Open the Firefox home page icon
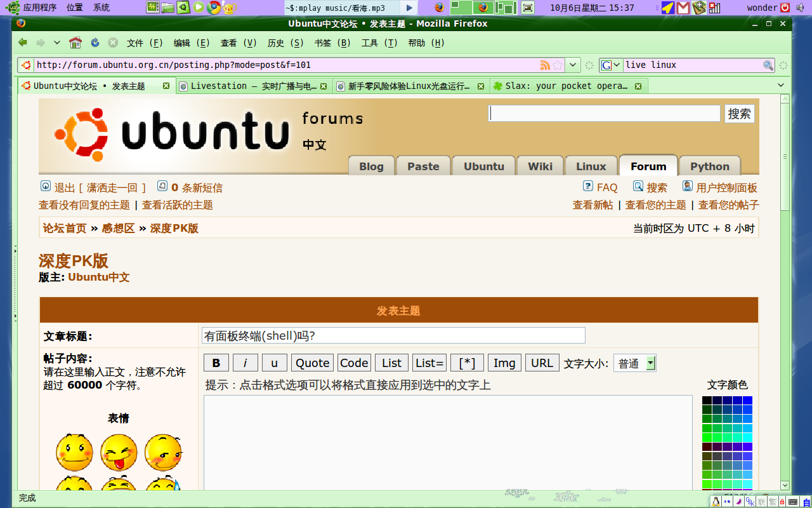Image resolution: width=812 pixels, height=508 pixels. click(x=75, y=43)
